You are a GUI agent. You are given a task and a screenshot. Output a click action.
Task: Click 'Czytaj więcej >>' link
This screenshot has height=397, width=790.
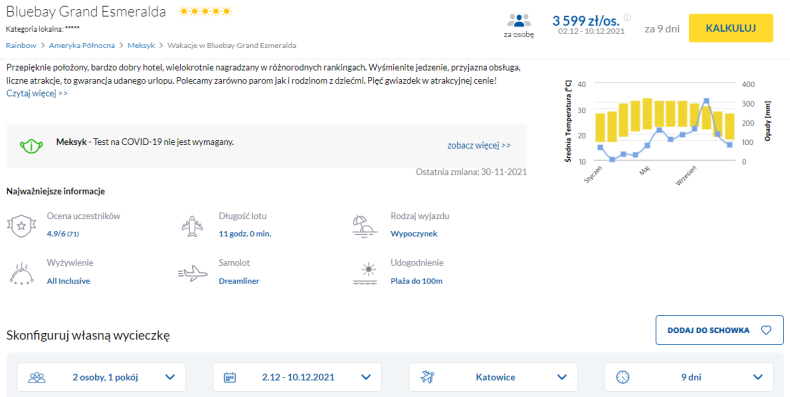pos(37,93)
